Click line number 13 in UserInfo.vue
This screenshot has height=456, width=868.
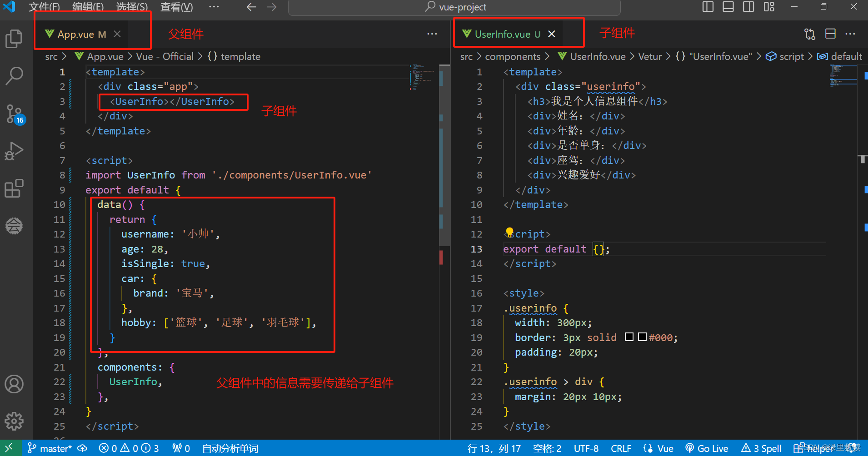coord(476,249)
